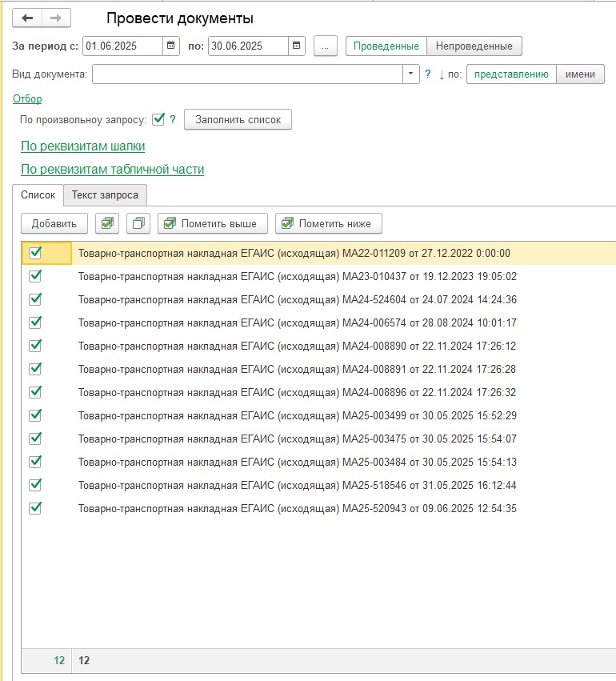Sort by имени
616x681 pixels.
580,74
